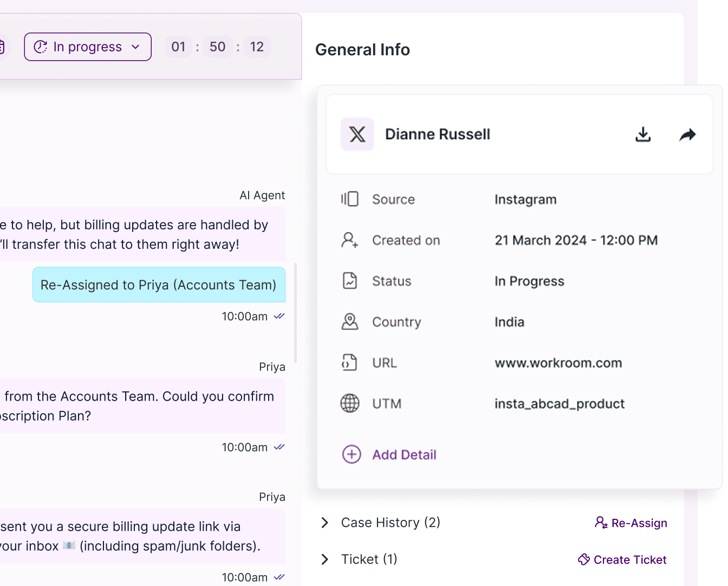Expand the Ticket (1) section
728x586 pixels.
point(325,559)
